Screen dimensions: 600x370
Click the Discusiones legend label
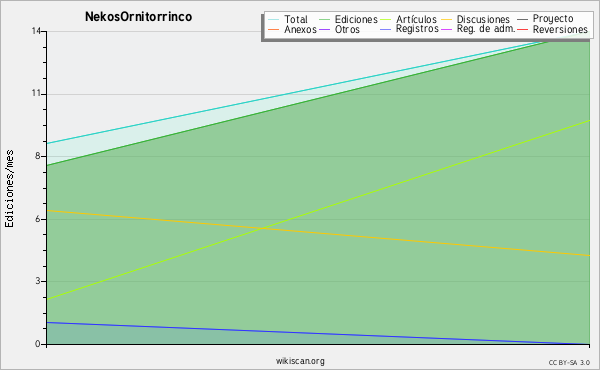[x=483, y=19]
